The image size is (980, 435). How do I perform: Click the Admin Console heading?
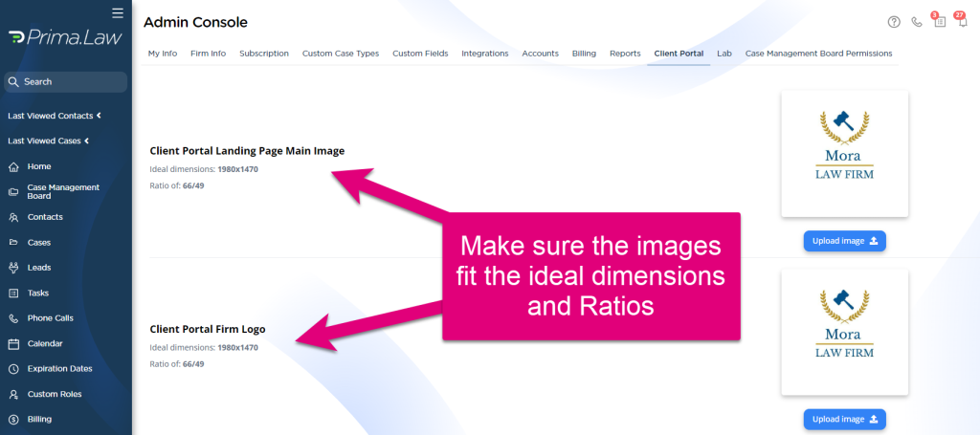(195, 23)
